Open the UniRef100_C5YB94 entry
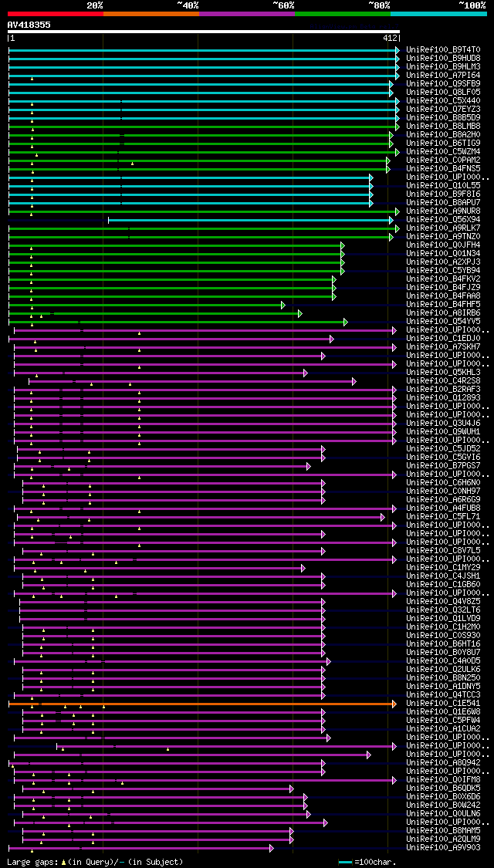 (x=443, y=270)
